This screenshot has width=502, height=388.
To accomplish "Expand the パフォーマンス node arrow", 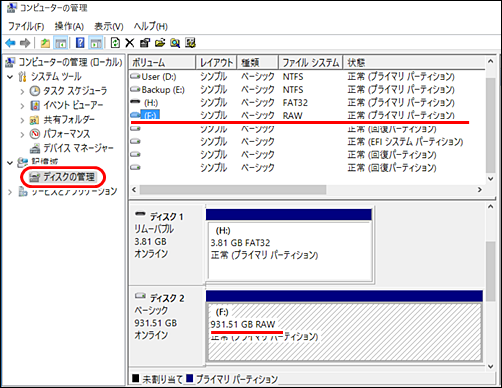I will click(22, 135).
